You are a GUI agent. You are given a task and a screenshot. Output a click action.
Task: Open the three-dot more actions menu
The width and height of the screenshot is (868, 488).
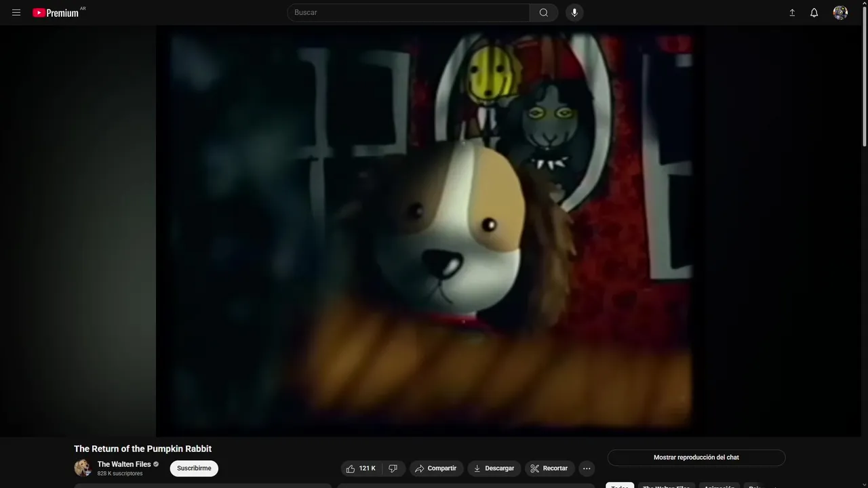[x=587, y=468]
